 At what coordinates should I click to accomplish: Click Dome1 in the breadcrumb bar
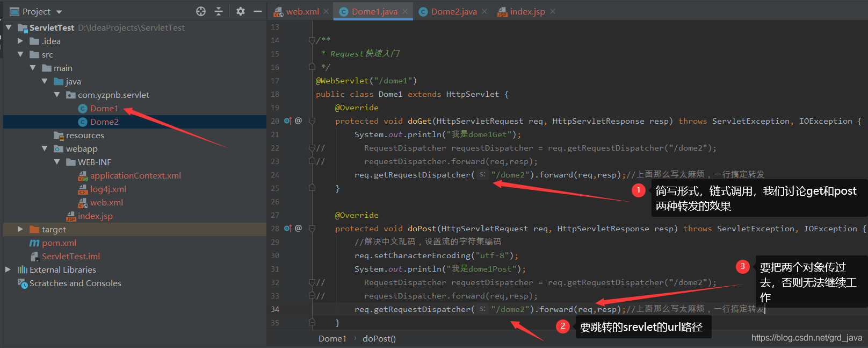tap(332, 338)
